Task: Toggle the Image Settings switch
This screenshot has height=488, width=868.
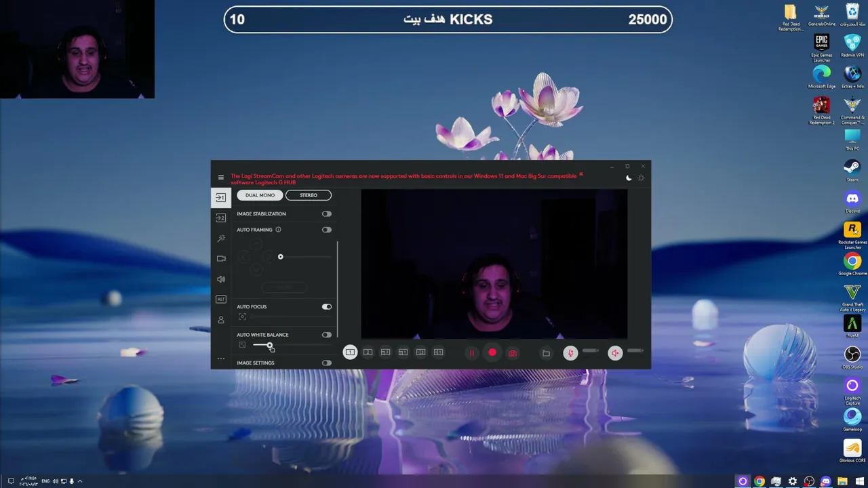Action: 327,363
